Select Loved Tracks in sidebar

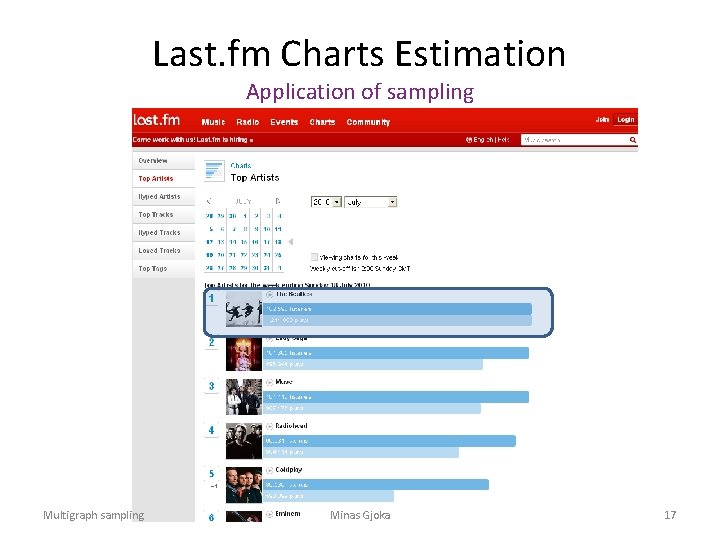[x=164, y=250]
